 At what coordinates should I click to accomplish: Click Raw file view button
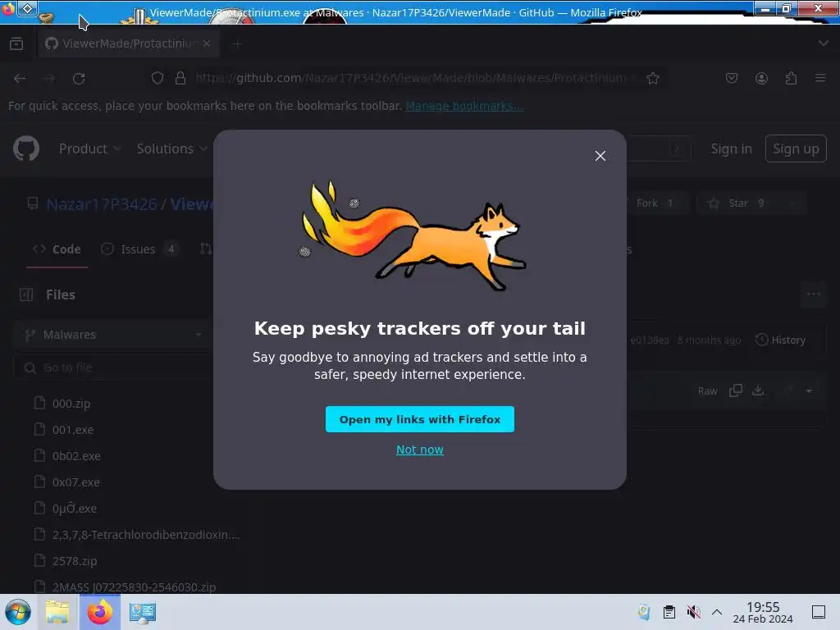pos(707,391)
